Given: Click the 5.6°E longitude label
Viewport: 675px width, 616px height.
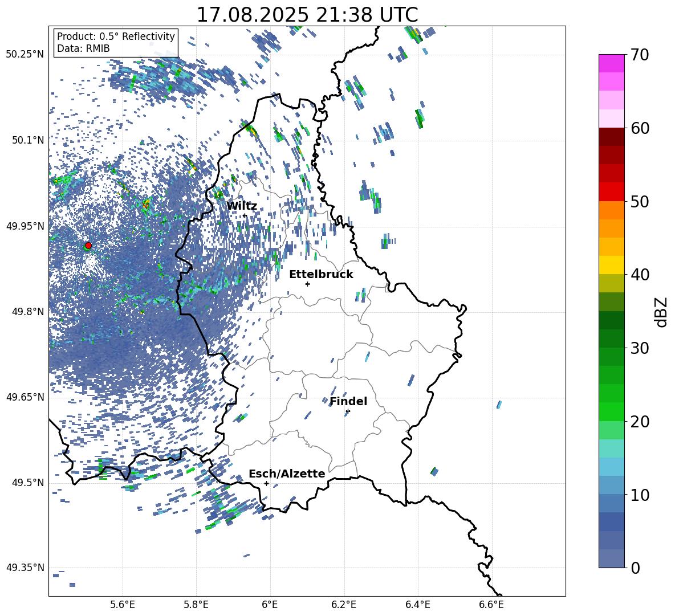Looking at the screenshot, I should click(x=123, y=605).
